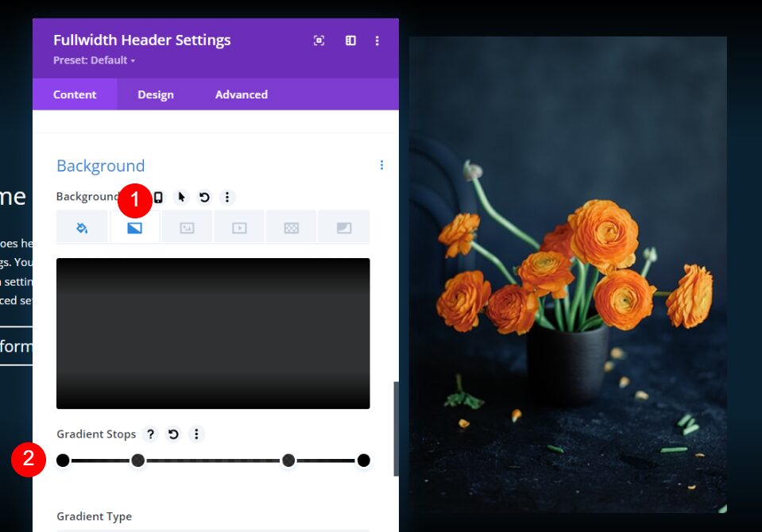
Task: Open three-dot menu beside Background label
Action: coord(227,197)
